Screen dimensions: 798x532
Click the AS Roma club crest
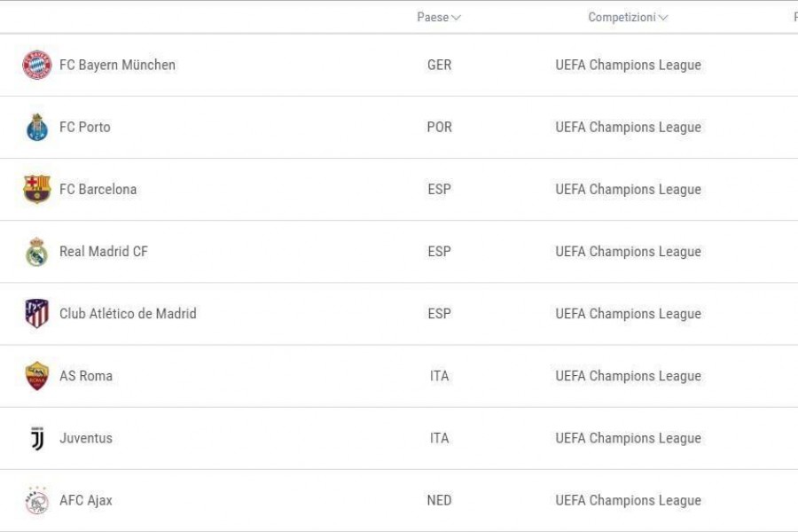(37, 376)
